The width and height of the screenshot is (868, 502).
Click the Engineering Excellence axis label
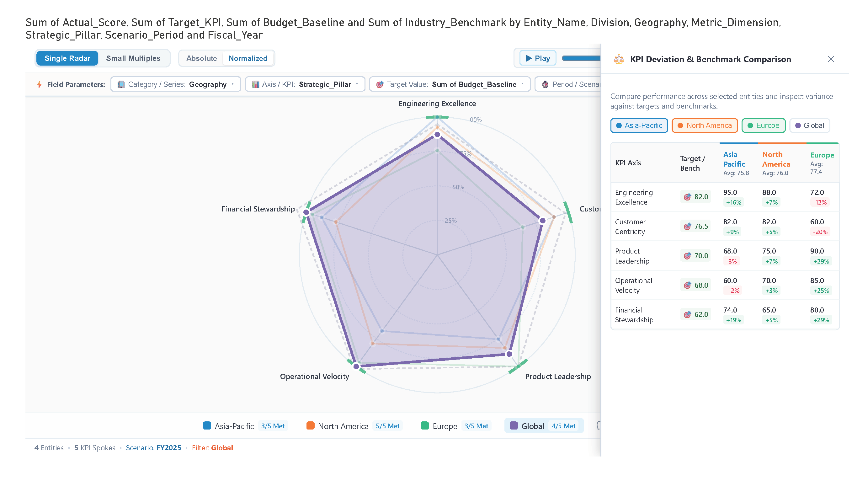pyautogui.click(x=437, y=104)
